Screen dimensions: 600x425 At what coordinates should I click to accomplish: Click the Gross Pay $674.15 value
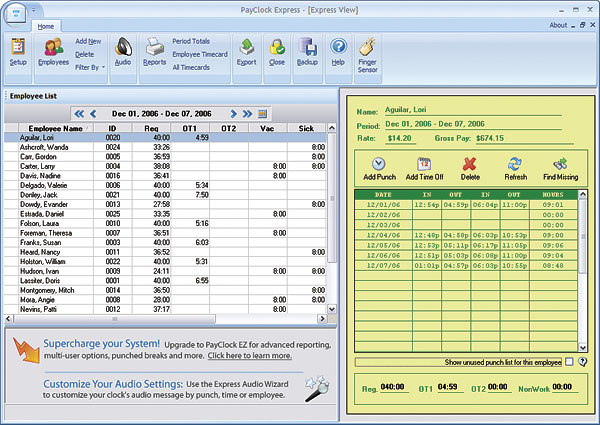[x=490, y=138]
